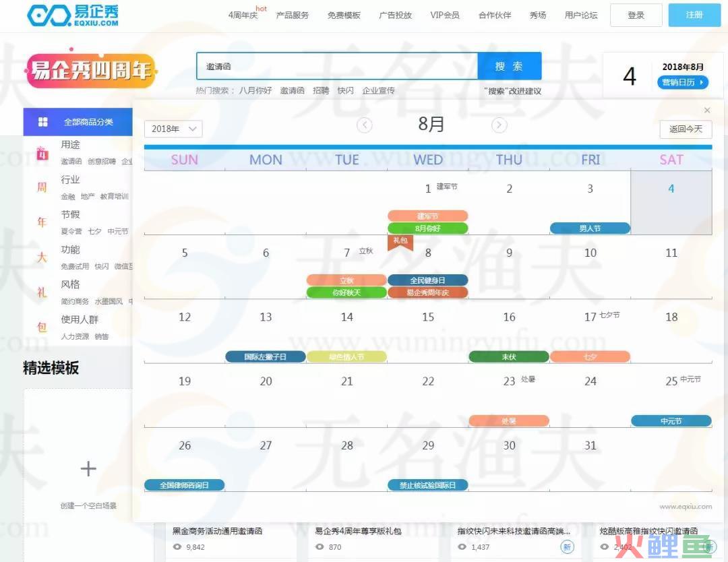This screenshot has height=562, width=728.
Task: Open the 风格 category in the sidebar
Action: [70, 284]
